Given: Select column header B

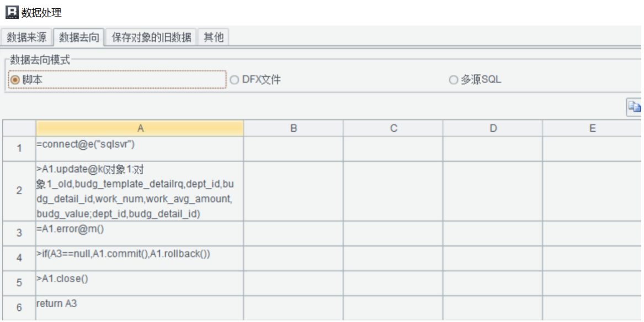Looking at the screenshot, I should 294,128.
